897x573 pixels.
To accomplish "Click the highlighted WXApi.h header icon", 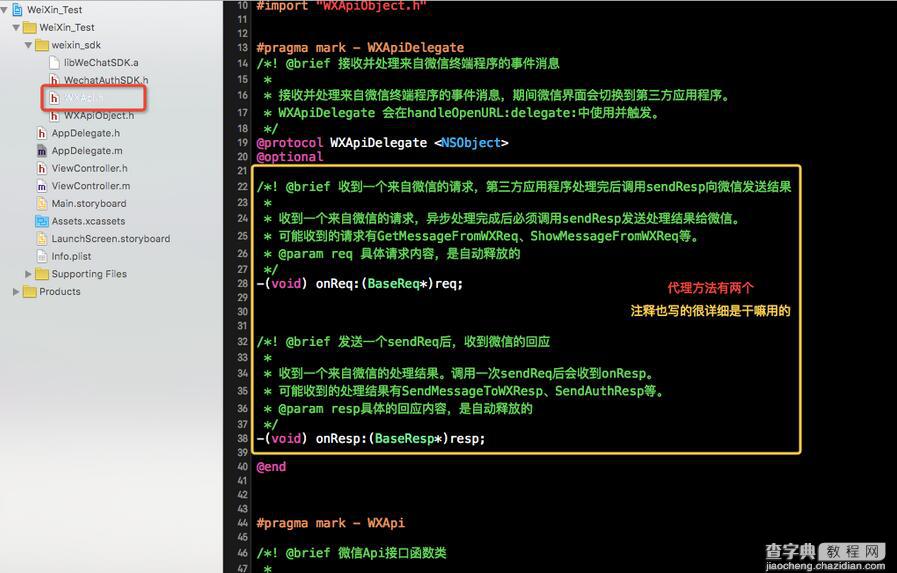I will coord(54,98).
